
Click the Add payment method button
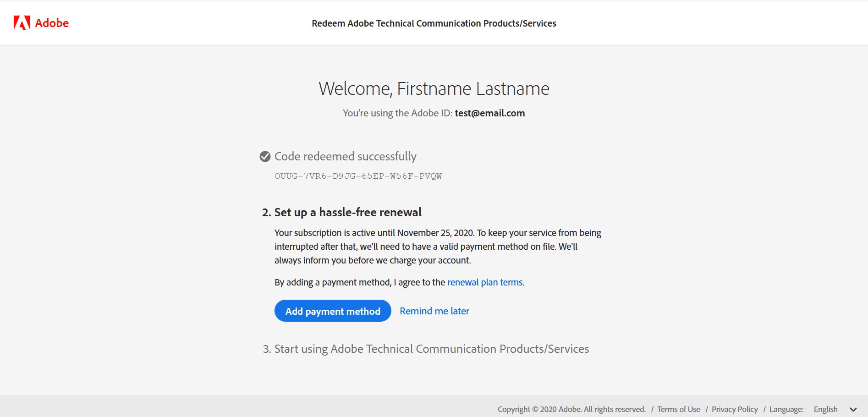pos(333,311)
